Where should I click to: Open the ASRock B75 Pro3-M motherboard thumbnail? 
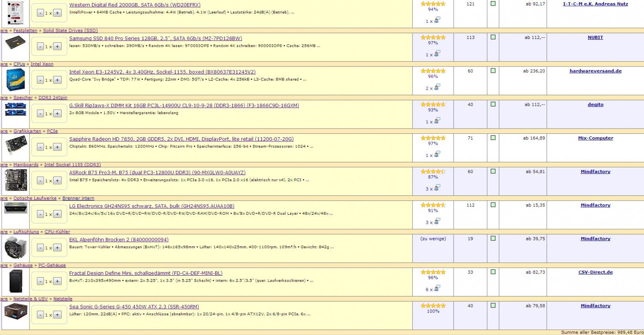click(x=16, y=180)
